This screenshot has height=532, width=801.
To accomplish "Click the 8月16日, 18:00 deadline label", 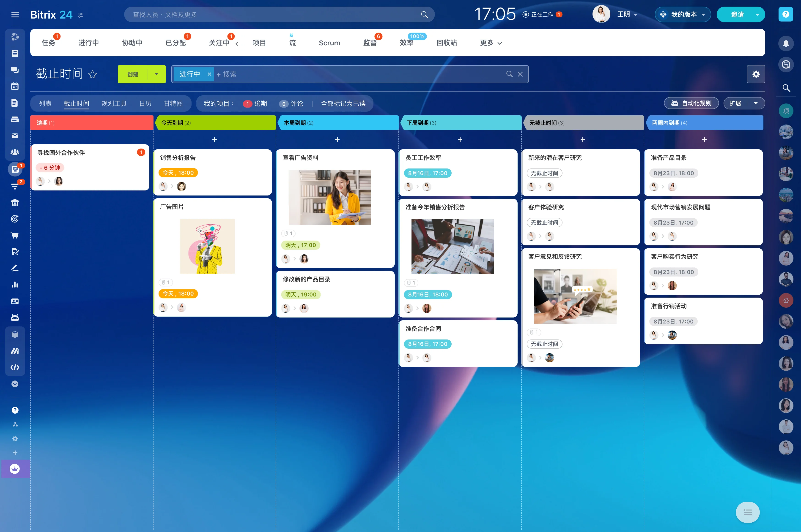I will coord(428,294).
